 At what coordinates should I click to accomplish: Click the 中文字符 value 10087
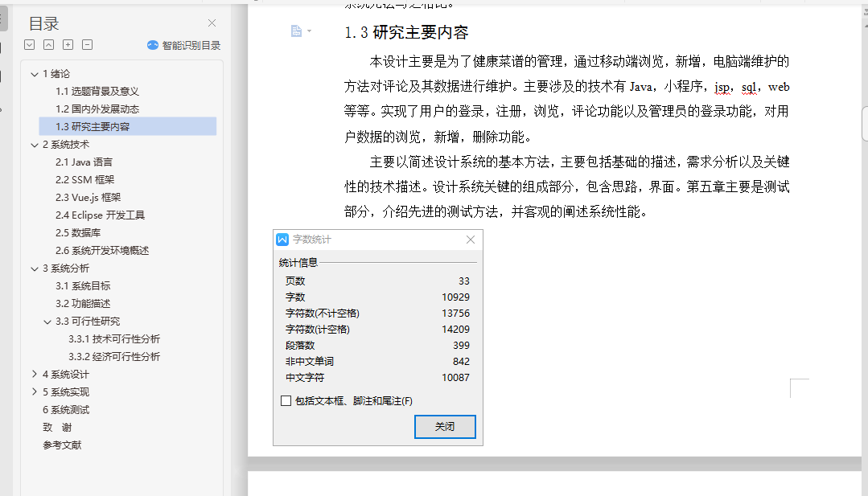coord(455,377)
